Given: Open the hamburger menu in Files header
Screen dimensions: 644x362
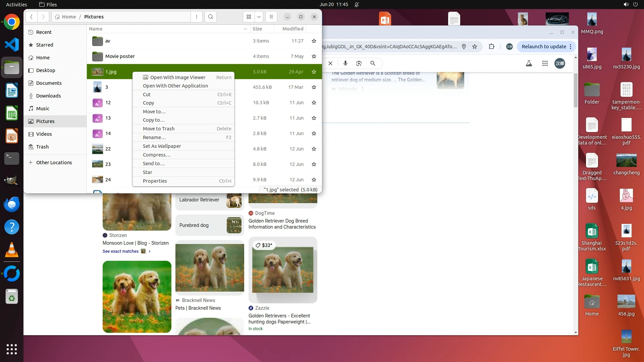Looking at the screenshot, I should click(271, 17).
